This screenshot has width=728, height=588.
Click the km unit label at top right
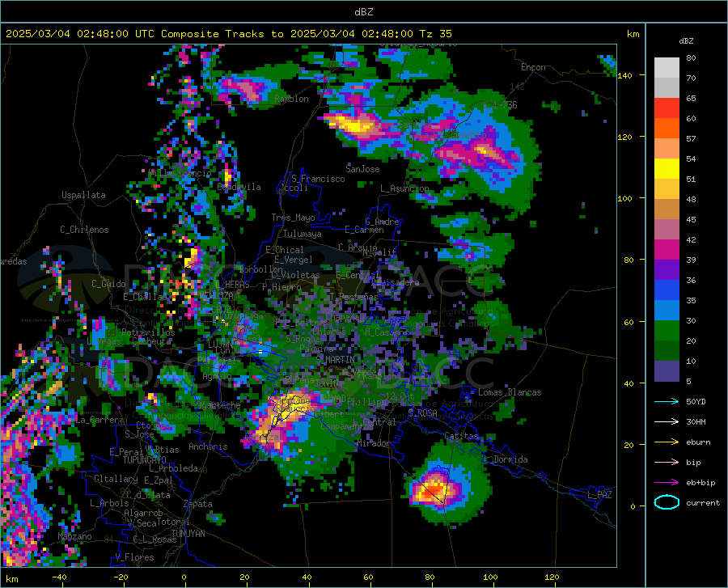pyautogui.click(x=633, y=34)
